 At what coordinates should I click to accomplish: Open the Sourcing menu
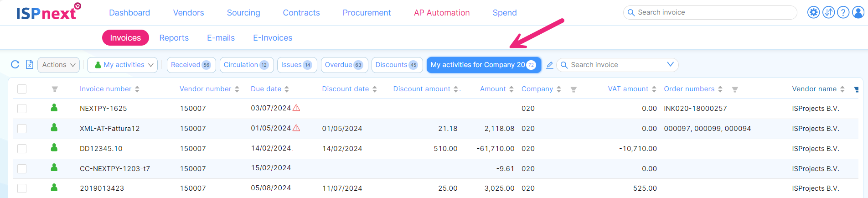click(x=243, y=13)
